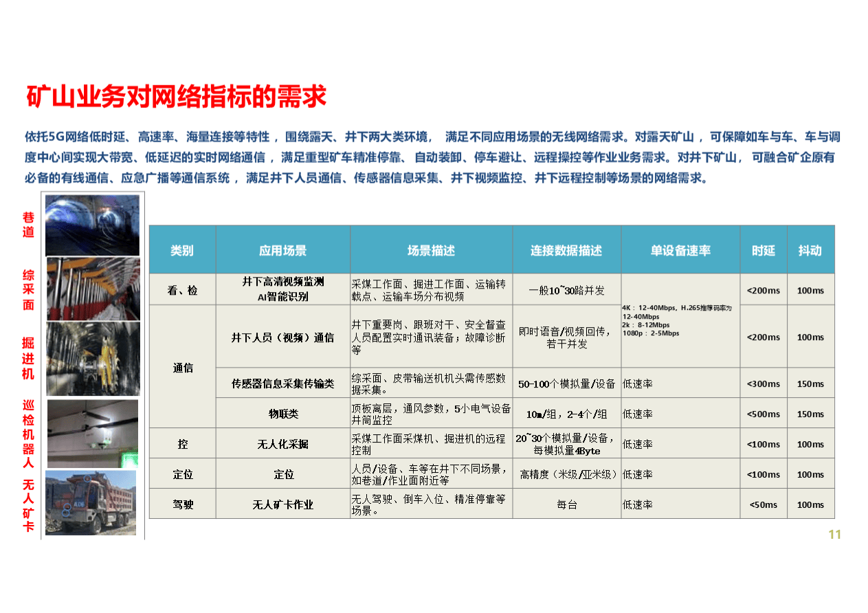Click the 无人化采掘 scenario cell
The image size is (868, 613).
pos(282,444)
